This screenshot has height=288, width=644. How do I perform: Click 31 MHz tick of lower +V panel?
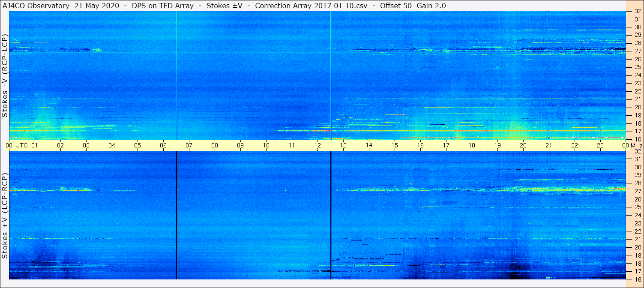[x=637, y=159]
